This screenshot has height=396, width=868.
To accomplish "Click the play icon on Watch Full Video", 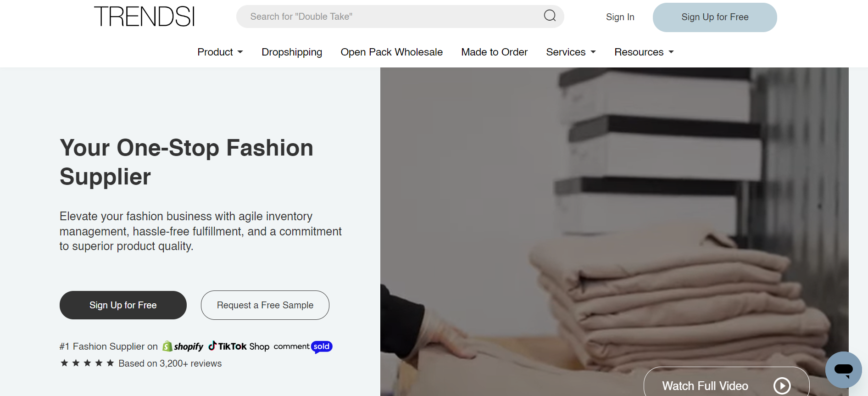I will click(x=782, y=385).
